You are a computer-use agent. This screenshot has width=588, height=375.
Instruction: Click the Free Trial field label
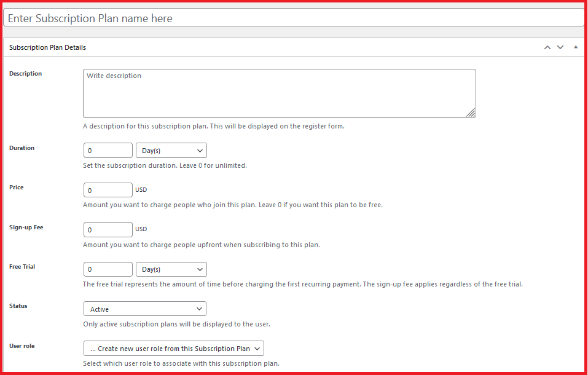click(x=22, y=267)
